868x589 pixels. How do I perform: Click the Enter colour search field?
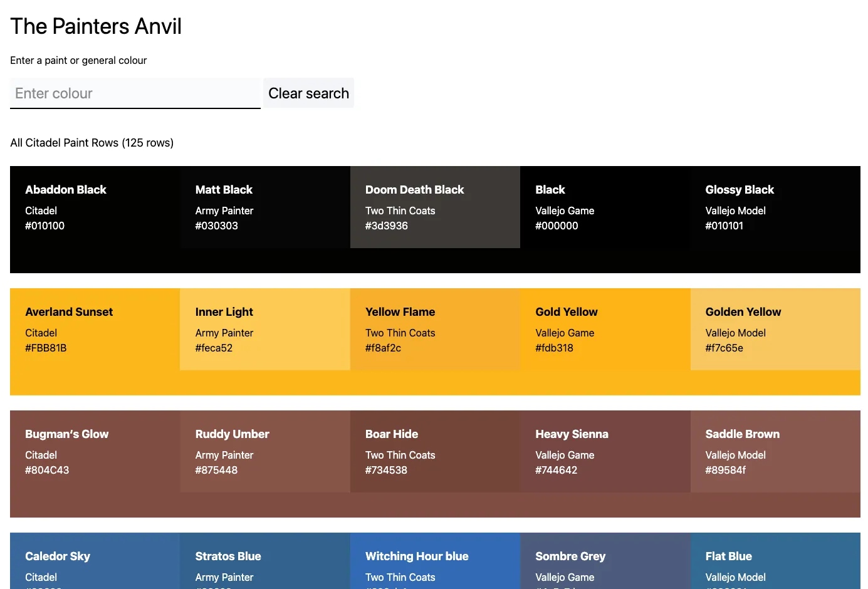[135, 93]
